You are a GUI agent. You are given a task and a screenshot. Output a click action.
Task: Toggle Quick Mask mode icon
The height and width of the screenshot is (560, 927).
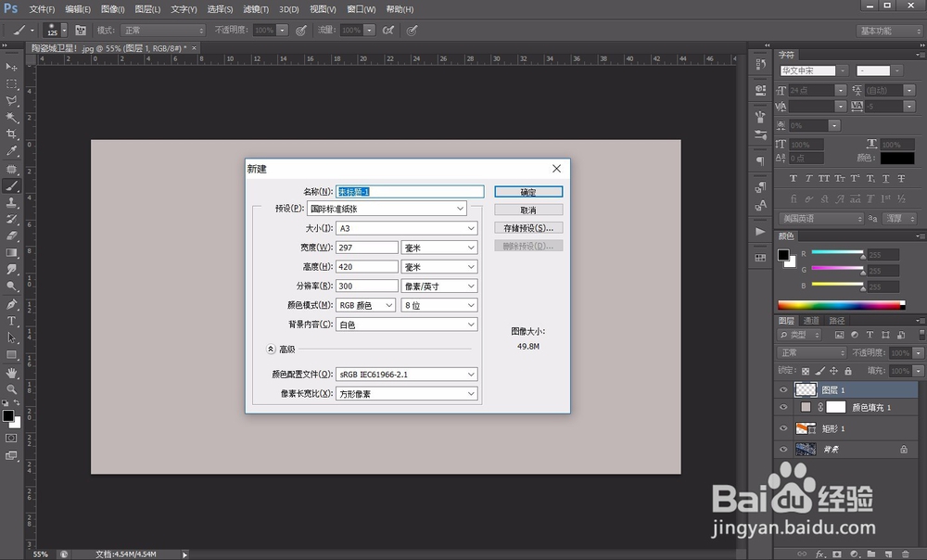tap(11, 439)
